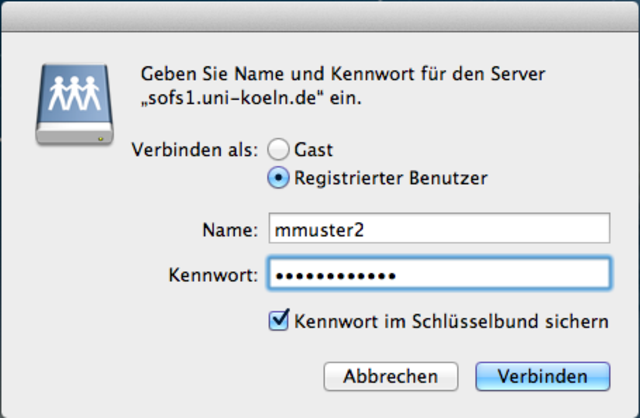Select the Gast radio button

pos(278,149)
